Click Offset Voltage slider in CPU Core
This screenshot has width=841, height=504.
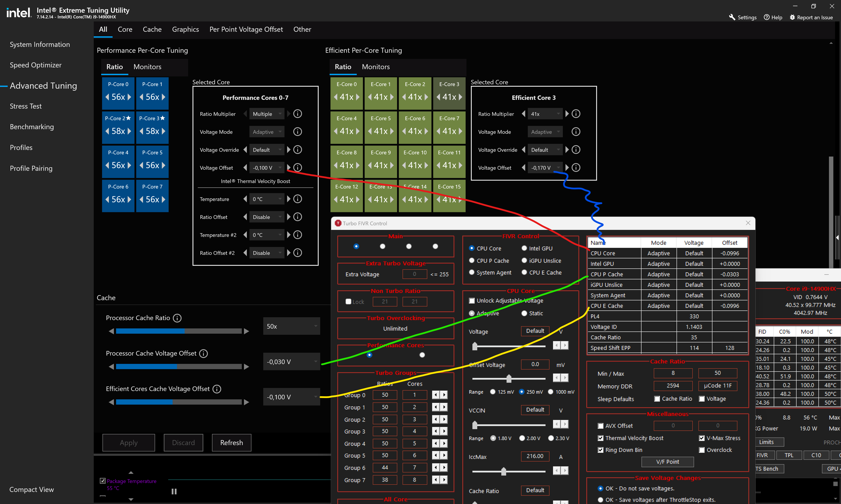click(x=509, y=378)
